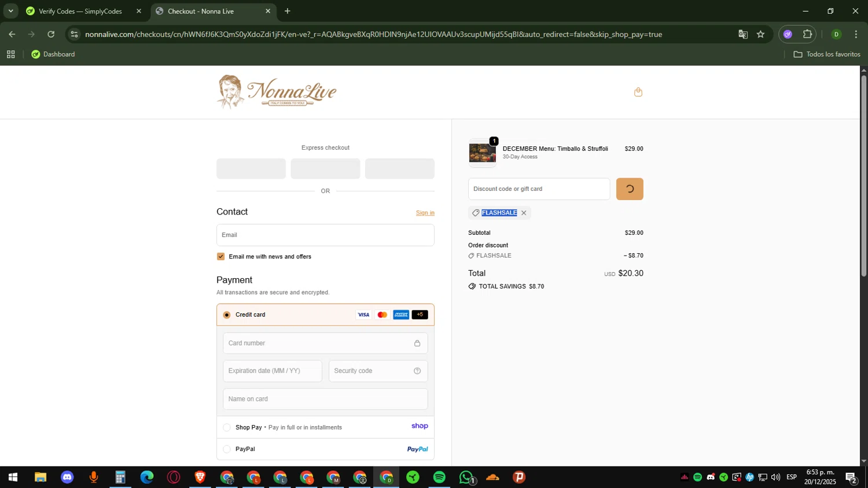
Task: Click the first express checkout button placeholder
Action: [x=251, y=169]
